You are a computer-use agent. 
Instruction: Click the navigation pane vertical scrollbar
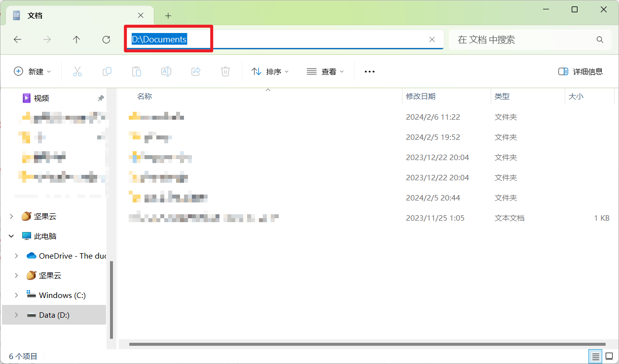click(112, 299)
